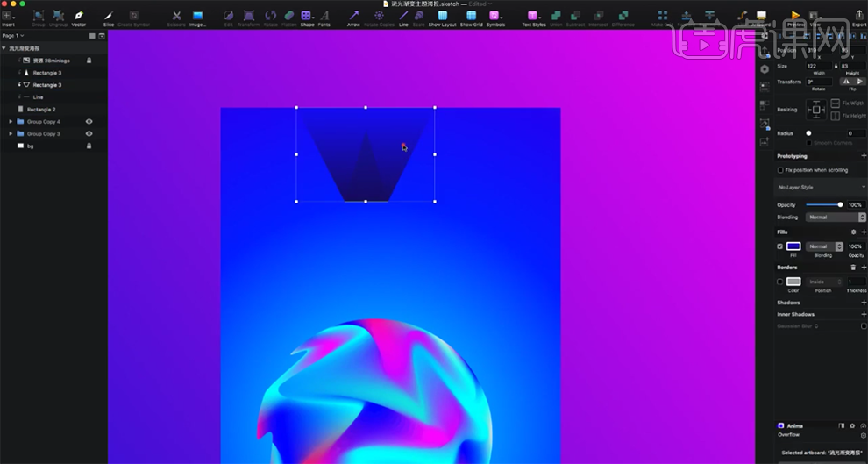This screenshot has height=464, width=868.
Task: Enable Fix position when scrolling checkbox
Action: coord(780,170)
